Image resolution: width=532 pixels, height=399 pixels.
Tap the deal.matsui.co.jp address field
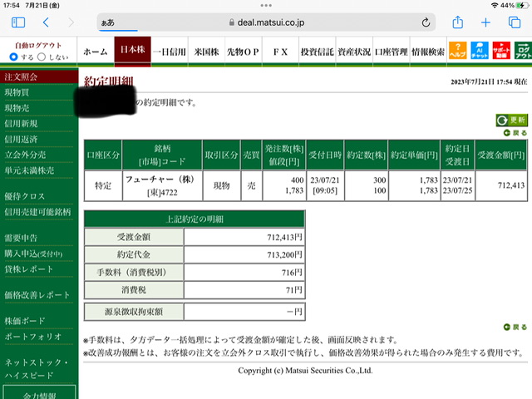coord(266,22)
